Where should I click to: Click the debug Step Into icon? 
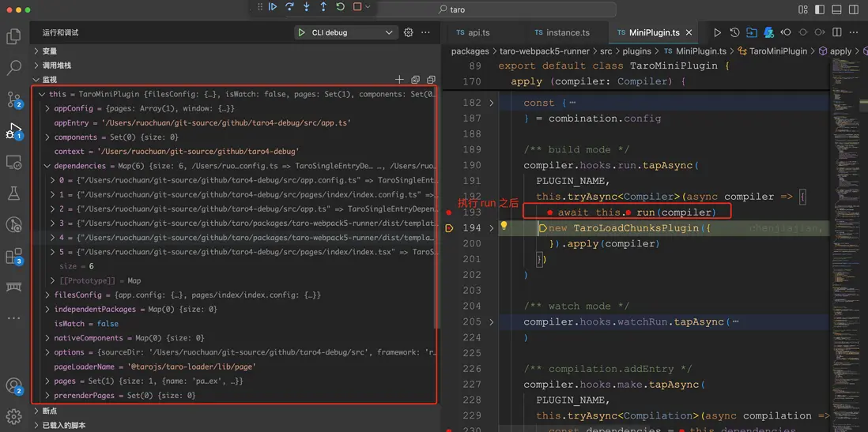point(307,7)
